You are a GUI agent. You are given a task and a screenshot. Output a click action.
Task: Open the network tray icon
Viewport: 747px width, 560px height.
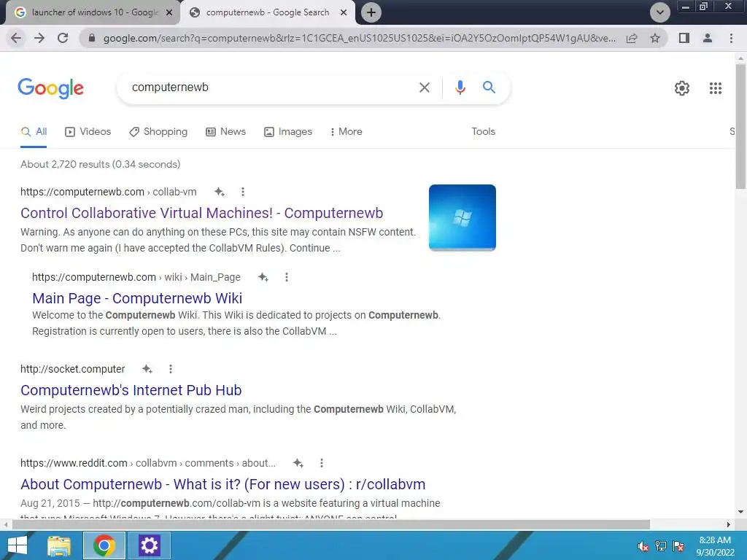coord(661,546)
